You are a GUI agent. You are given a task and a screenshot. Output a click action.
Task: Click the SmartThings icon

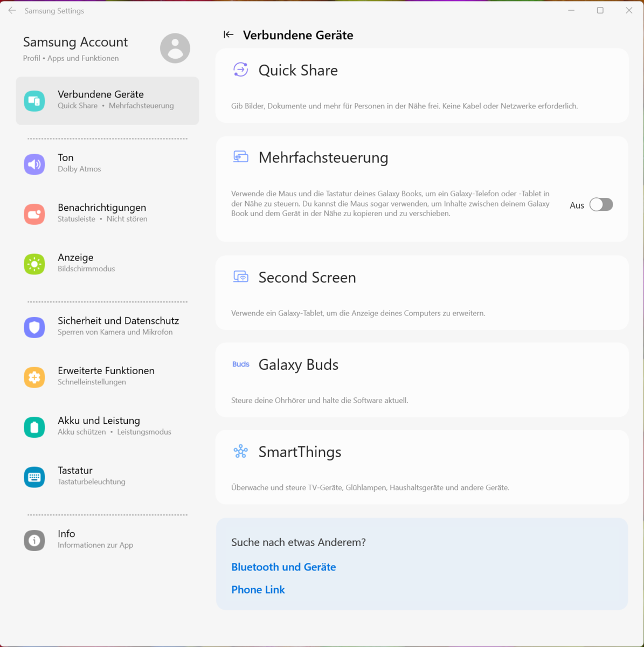(240, 451)
